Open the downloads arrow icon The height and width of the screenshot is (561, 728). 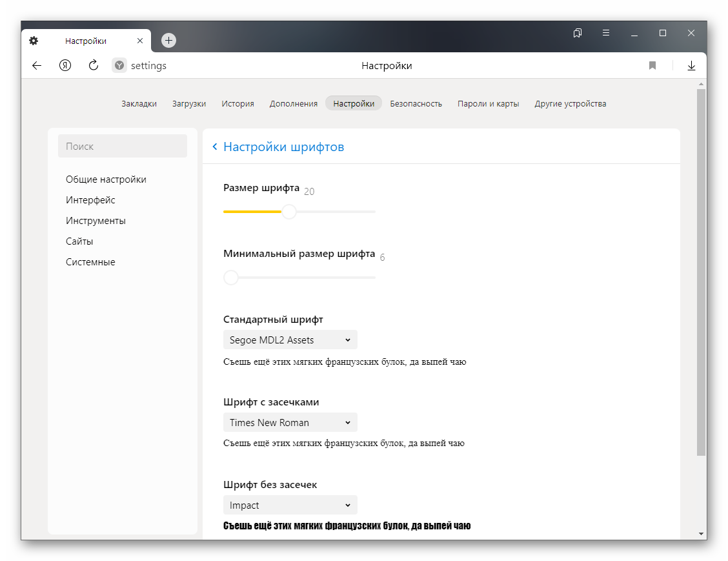click(691, 65)
